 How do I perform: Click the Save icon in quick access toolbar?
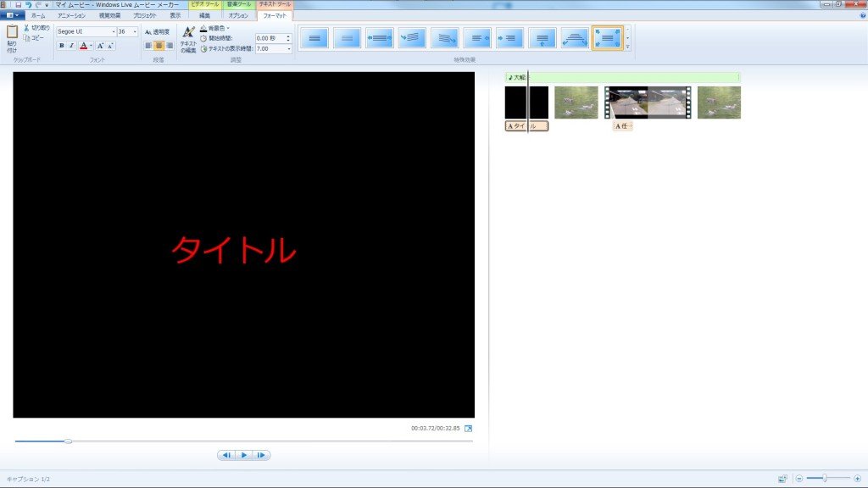(19, 4)
